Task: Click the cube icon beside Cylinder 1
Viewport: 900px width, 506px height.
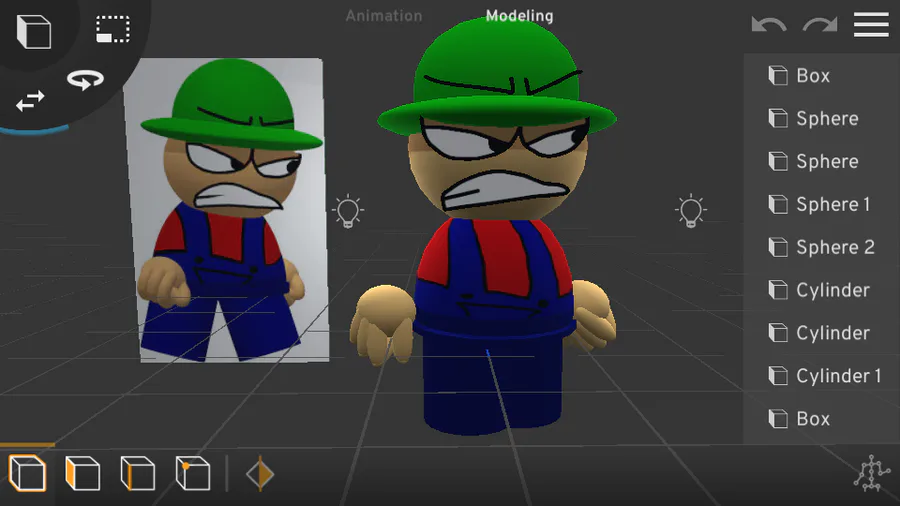Action: point(778,376)
